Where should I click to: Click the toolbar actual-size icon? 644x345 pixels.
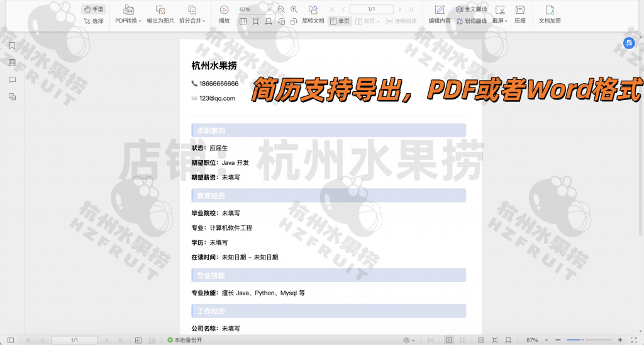[x=243, y=21]
